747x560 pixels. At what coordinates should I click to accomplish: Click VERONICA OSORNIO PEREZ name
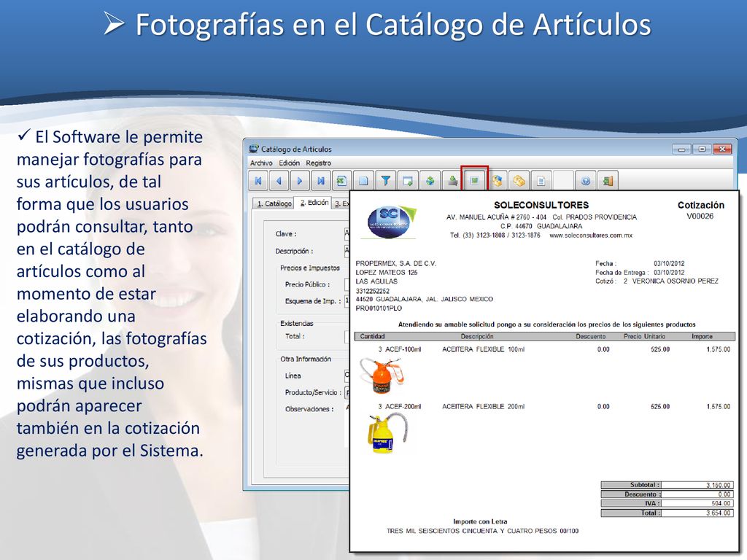pyautogui.click(x=675, y=281)
